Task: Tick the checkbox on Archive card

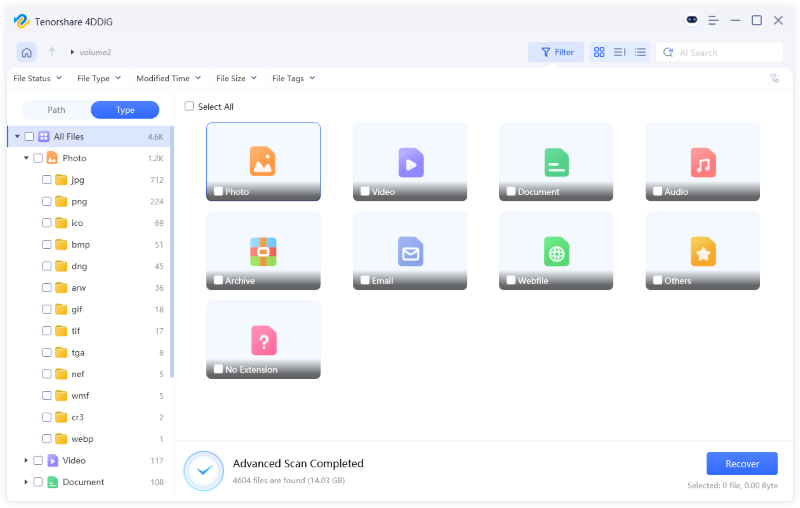Action: 218,280
